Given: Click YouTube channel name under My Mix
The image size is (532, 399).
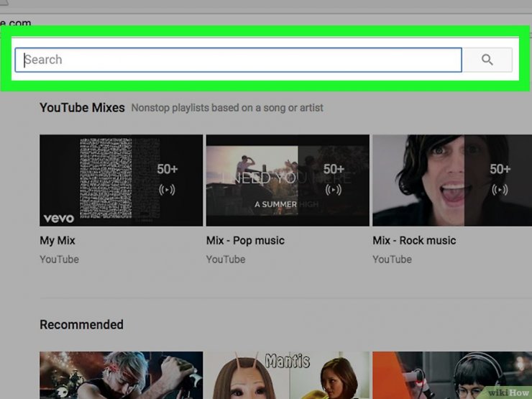Looking at the screenshot, I should [x=60, y=260].
